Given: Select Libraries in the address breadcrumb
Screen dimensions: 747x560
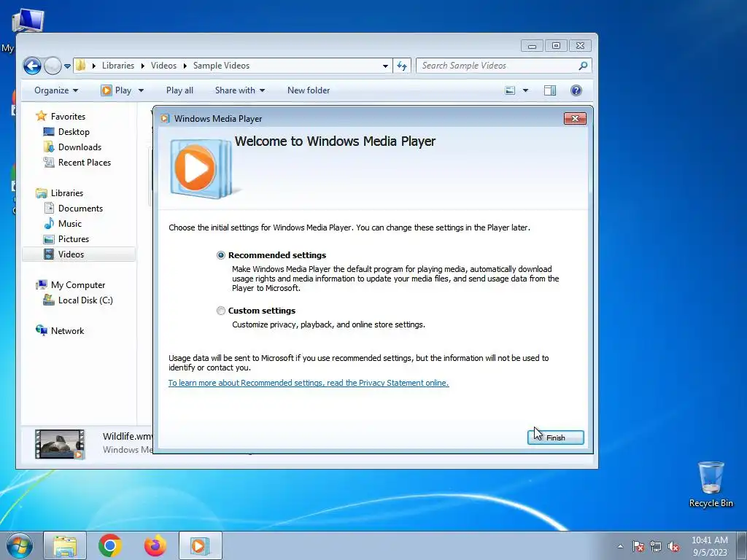Looking at the screenshot, I should point(118,66).
